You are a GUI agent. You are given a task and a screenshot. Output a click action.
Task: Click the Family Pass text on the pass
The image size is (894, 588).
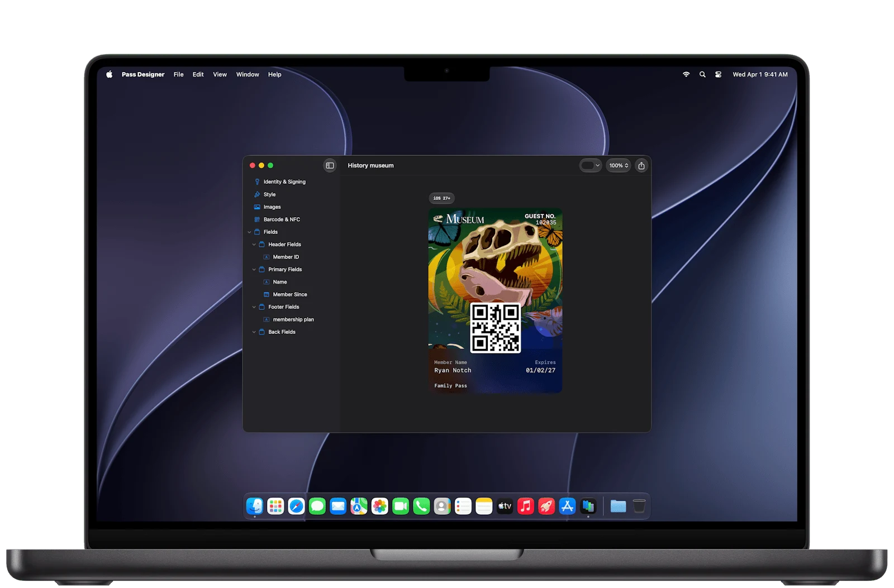coord(450,386)
